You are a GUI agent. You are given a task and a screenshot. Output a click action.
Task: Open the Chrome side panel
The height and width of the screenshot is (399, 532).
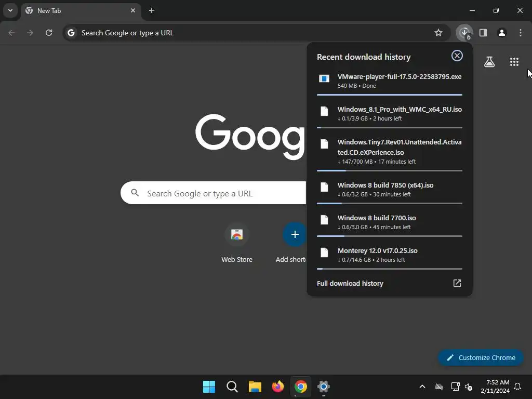483,33
